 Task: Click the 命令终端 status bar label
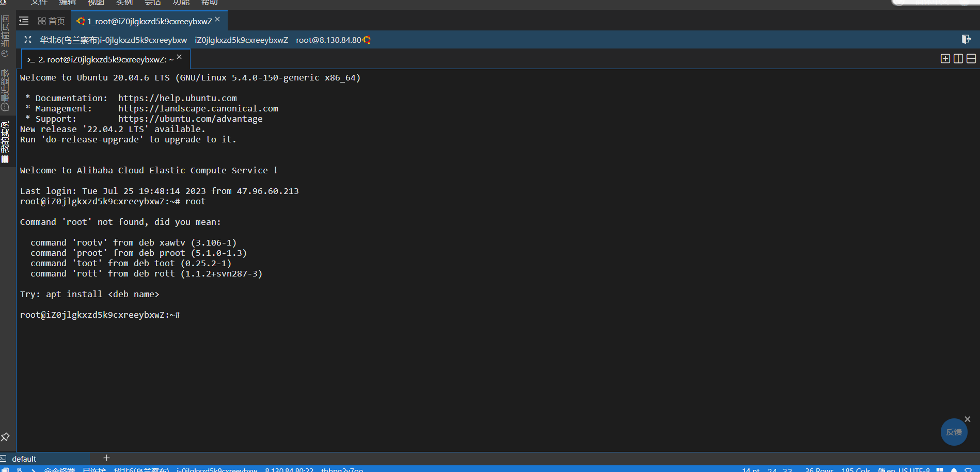(x=59, y=469)
